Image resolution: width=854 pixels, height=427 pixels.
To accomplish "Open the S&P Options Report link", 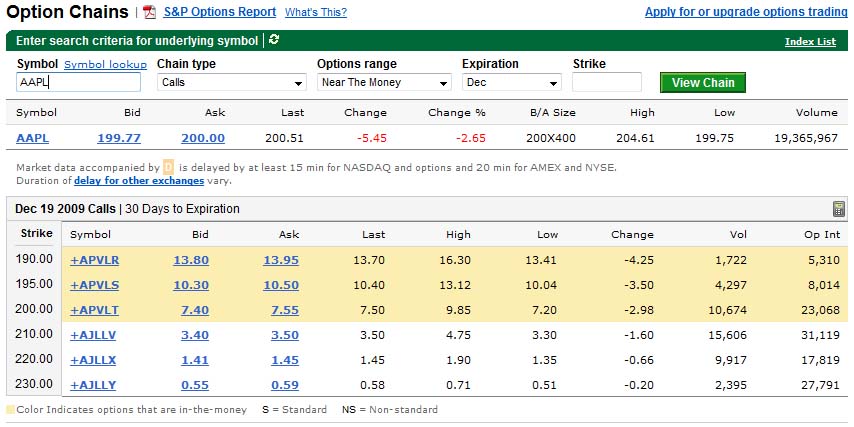I will pos(219,12).
